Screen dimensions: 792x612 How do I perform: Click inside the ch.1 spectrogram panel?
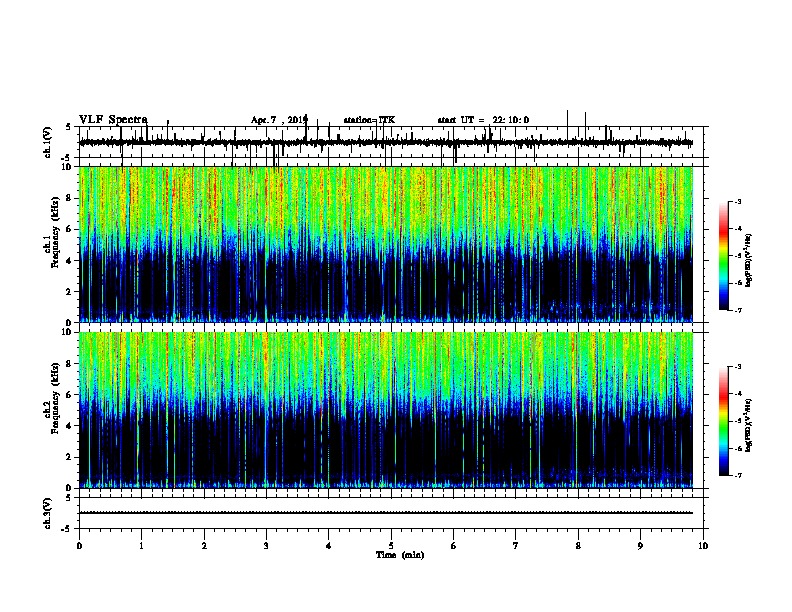(386, 244)
